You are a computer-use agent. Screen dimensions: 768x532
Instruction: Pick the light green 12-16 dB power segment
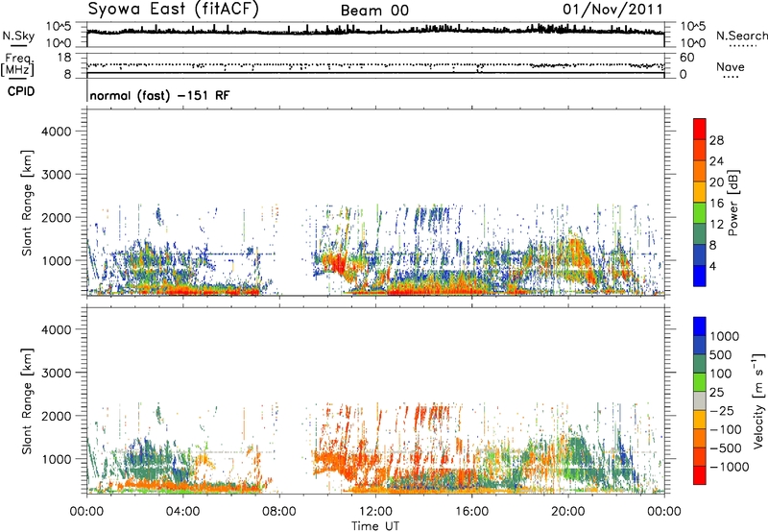(700, 213)
